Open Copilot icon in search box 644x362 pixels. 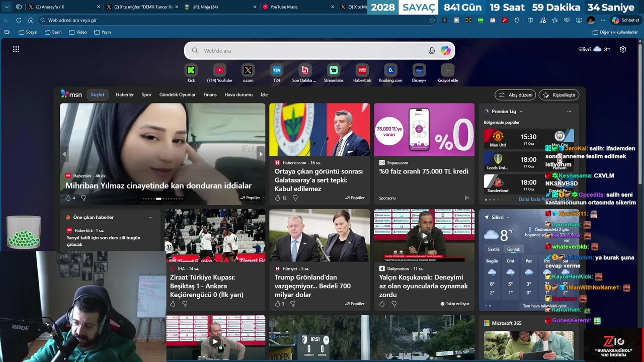click(446, 51)
